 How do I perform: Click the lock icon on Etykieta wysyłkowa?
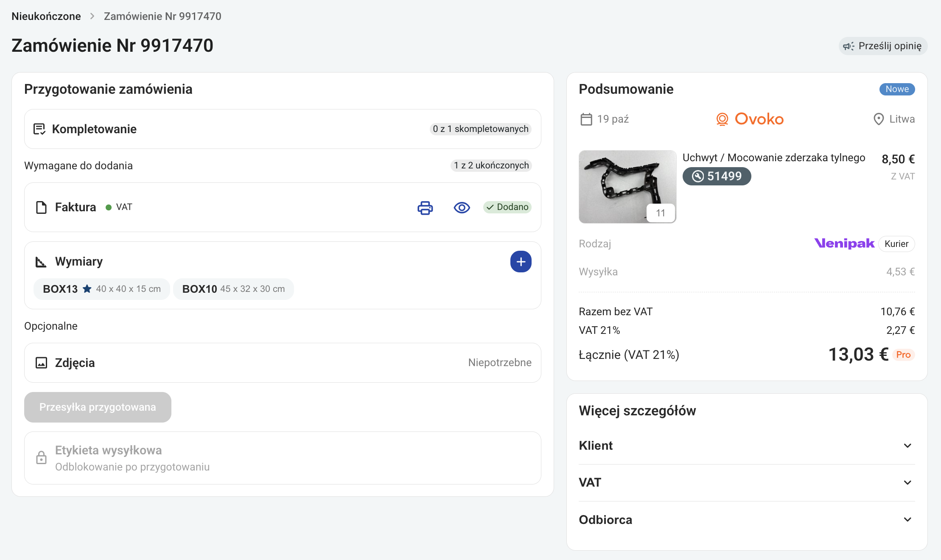41,458
